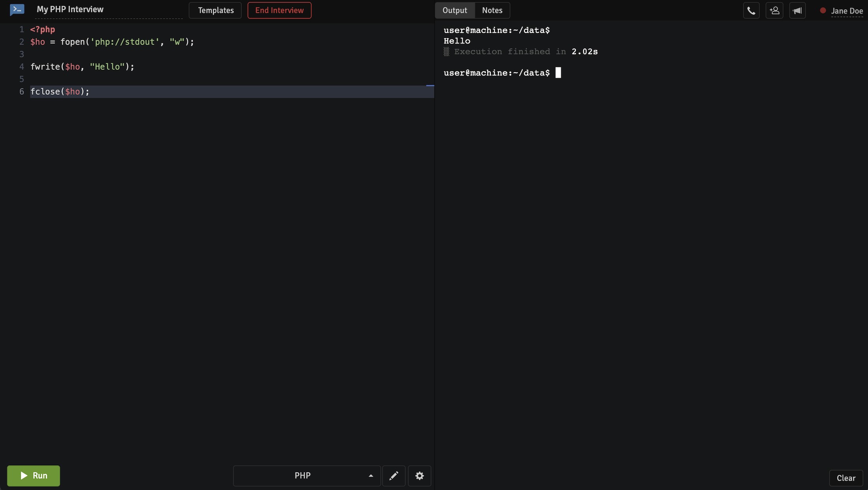
Task: Clear the terminal output
Action: coord(846,478)
